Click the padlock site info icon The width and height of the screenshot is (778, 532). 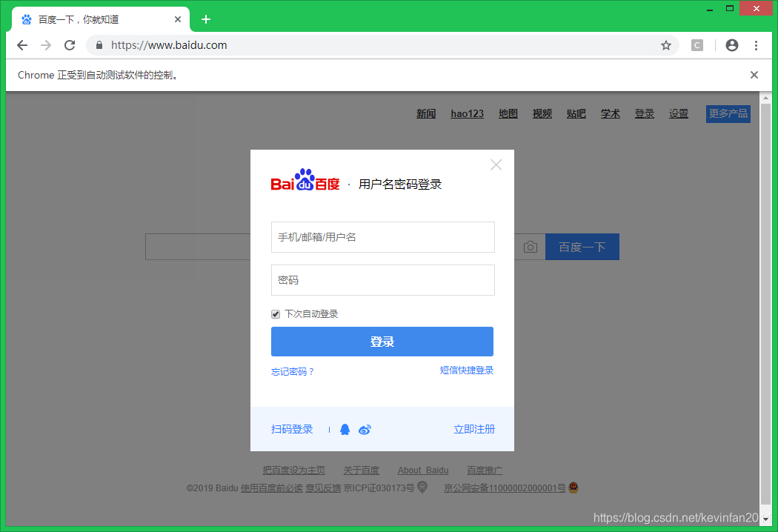pos(99,45)
